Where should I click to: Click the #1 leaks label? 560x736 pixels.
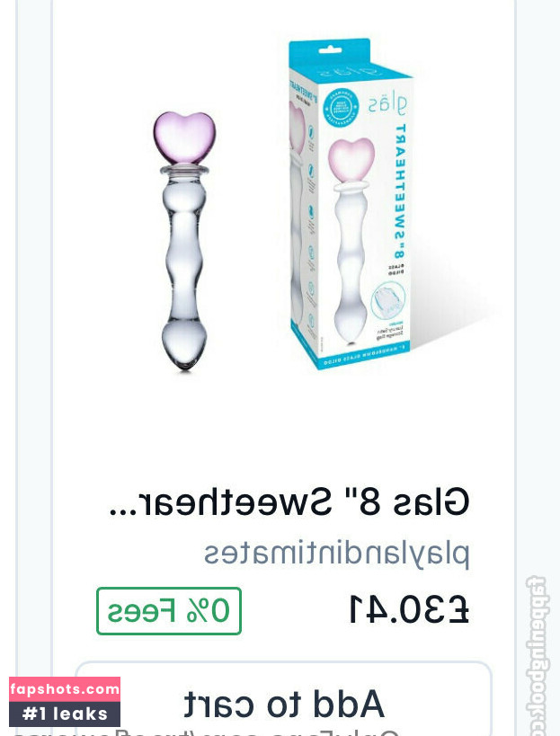coord(65,714)
